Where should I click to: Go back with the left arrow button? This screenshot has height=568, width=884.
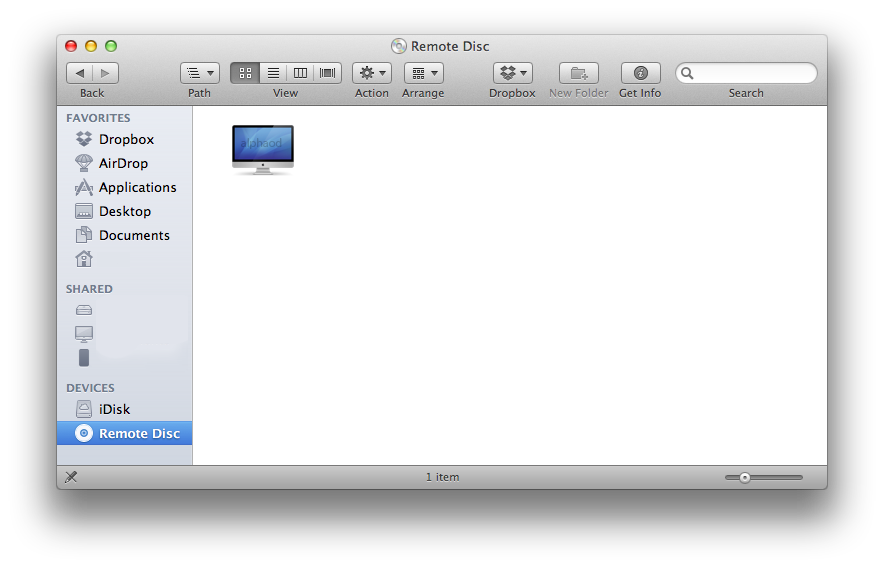(x=79, y=73)
